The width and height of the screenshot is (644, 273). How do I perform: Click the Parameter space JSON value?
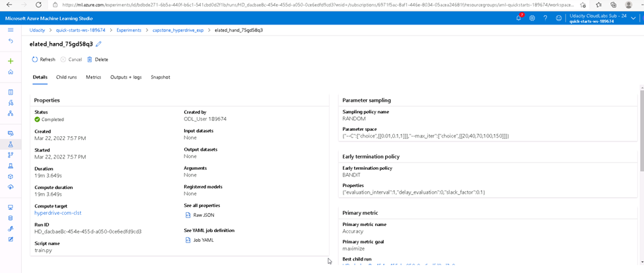pyautogui.click(x=425, y=136)
